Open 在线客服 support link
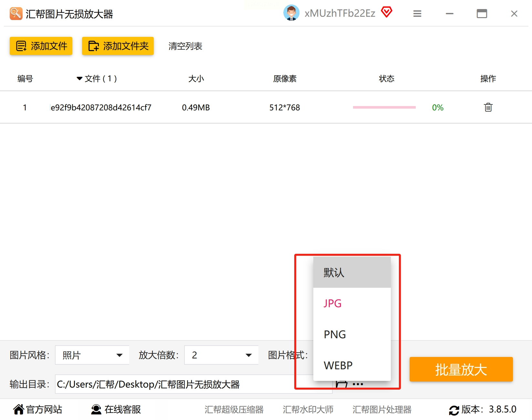532x420 pixels. [116, 409]
